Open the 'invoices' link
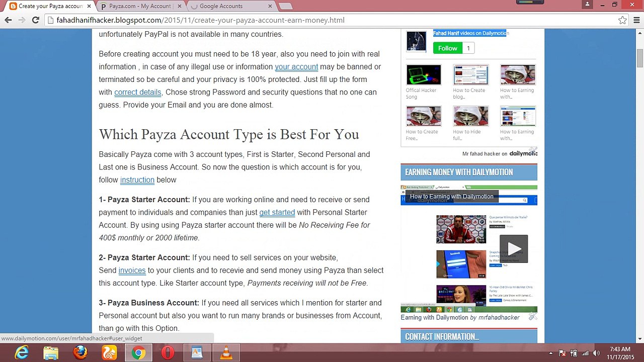The height and width of the screenshot is (362, 644). click(x=132, y=270)
